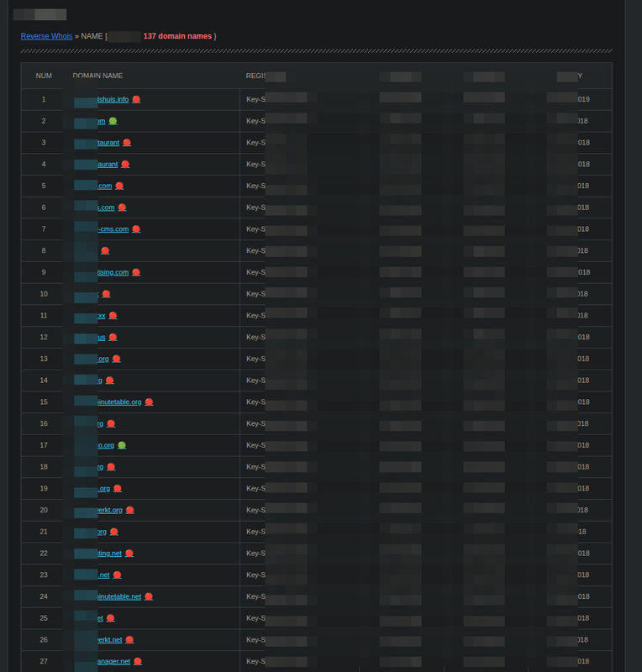Click the red status dot beside inutetable.org
Screen dimensions: 642x672
[x=149, y=402]
